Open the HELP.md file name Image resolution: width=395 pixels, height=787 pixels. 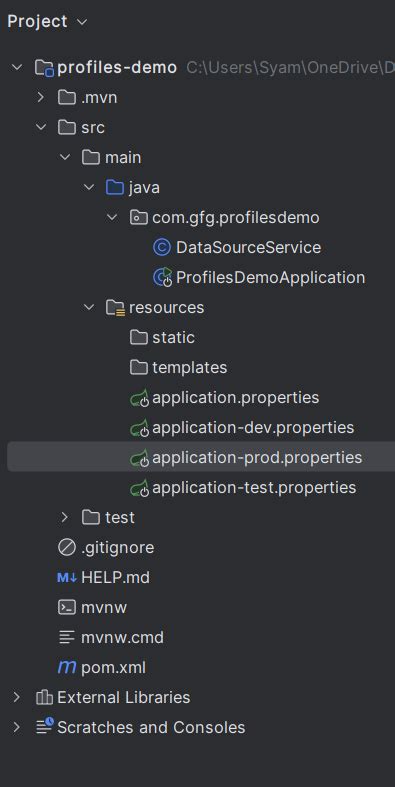coord(115,578)
